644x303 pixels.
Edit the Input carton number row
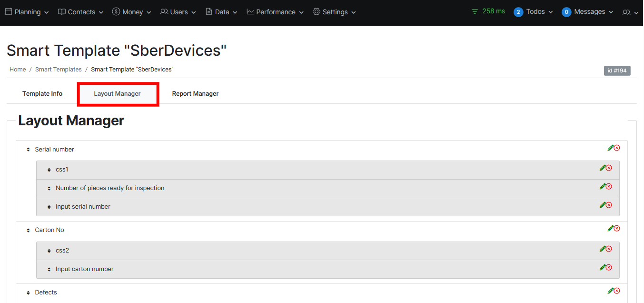pos(602,268)
